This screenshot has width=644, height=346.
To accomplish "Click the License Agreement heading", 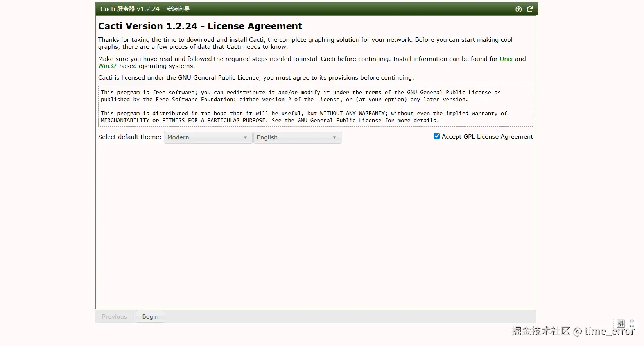I will (200, 26).
